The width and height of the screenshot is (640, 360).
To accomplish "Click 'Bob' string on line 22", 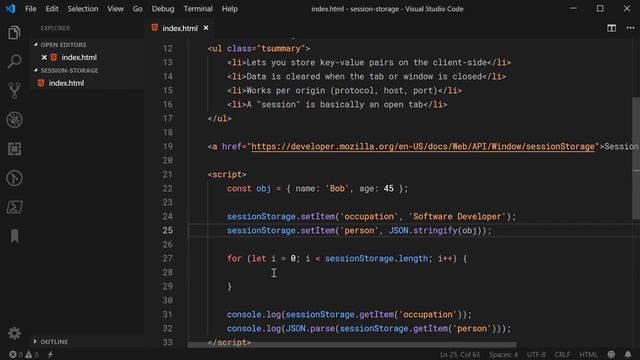I will click(337, 188).
